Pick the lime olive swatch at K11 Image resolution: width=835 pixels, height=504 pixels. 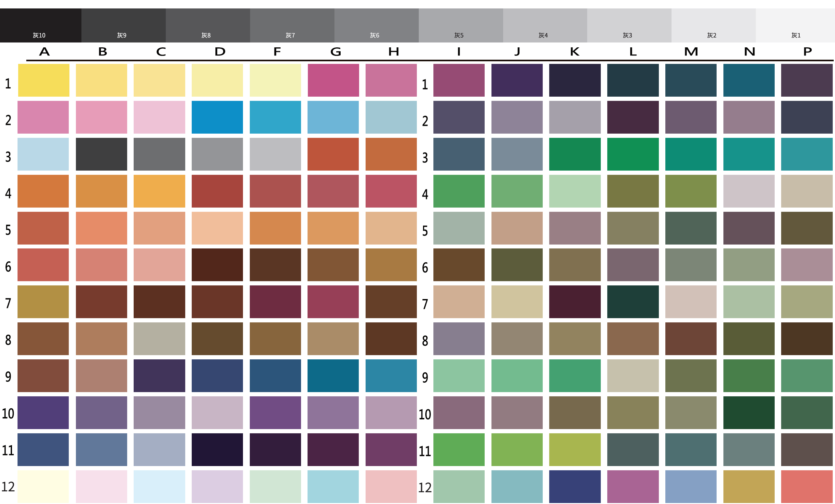(x=575, y=450)
